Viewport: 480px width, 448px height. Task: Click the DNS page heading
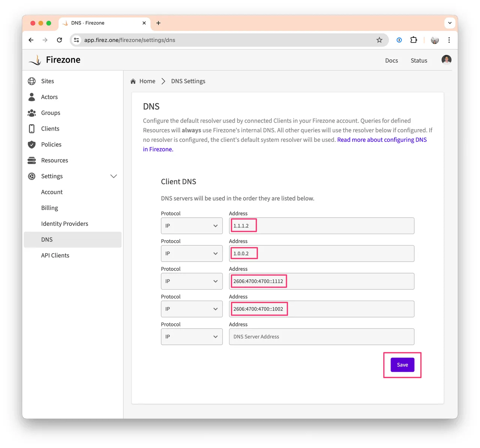coord(151,107)
